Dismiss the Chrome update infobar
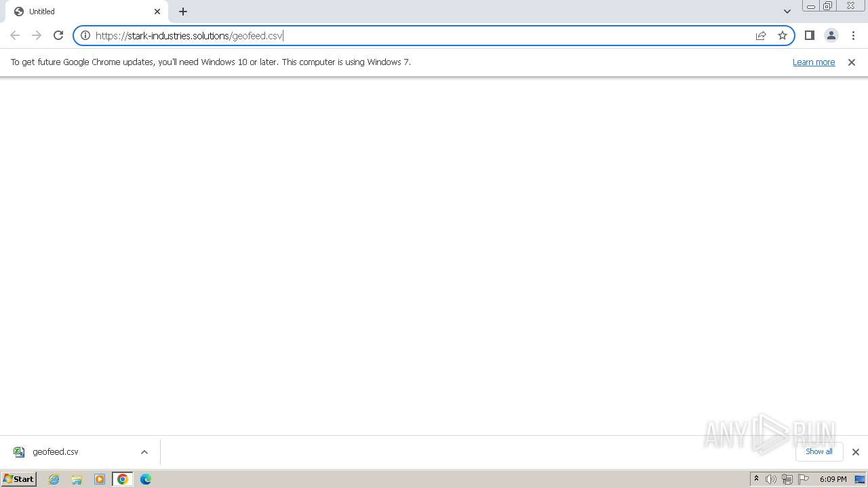This screenshot has height=488, width=868. (x=852, y=62)
